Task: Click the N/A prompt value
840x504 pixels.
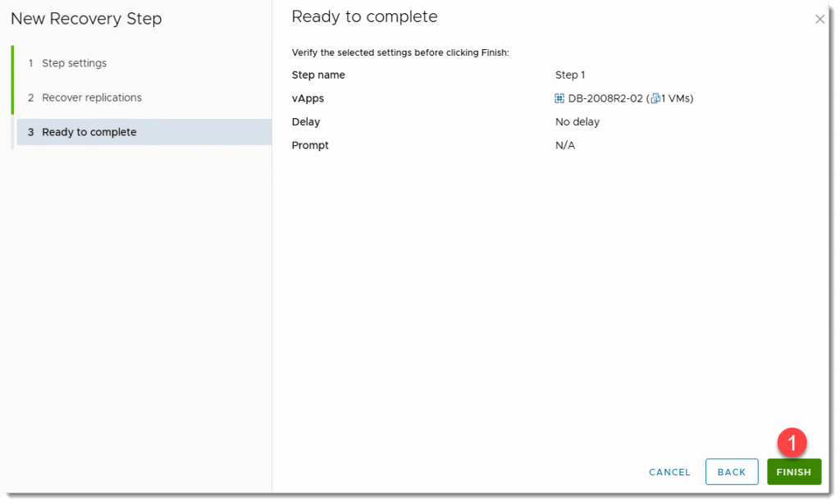Action: click(565, 145)
